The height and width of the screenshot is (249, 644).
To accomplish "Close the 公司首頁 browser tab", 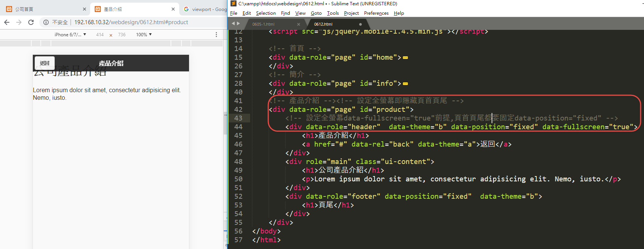I will pos(84,9).
